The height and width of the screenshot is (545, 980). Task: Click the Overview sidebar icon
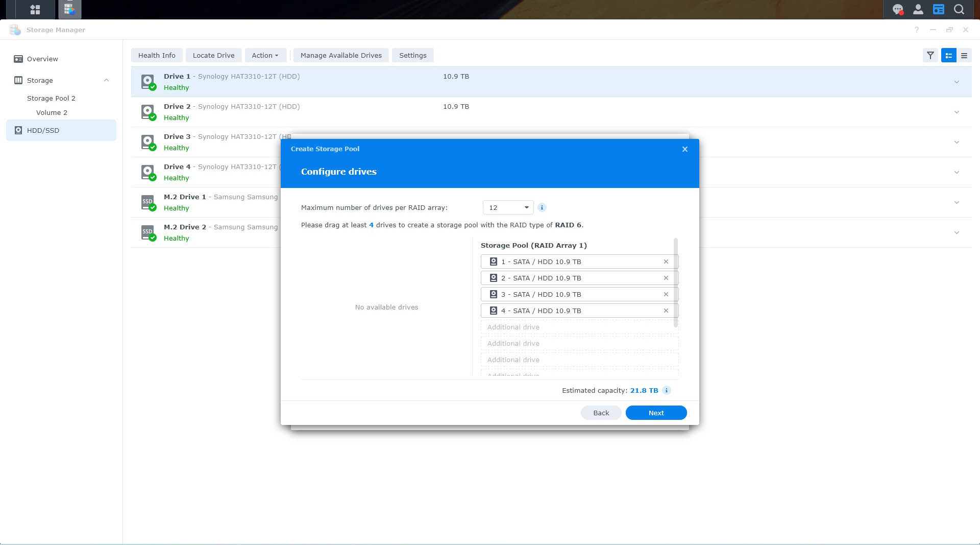18,59
